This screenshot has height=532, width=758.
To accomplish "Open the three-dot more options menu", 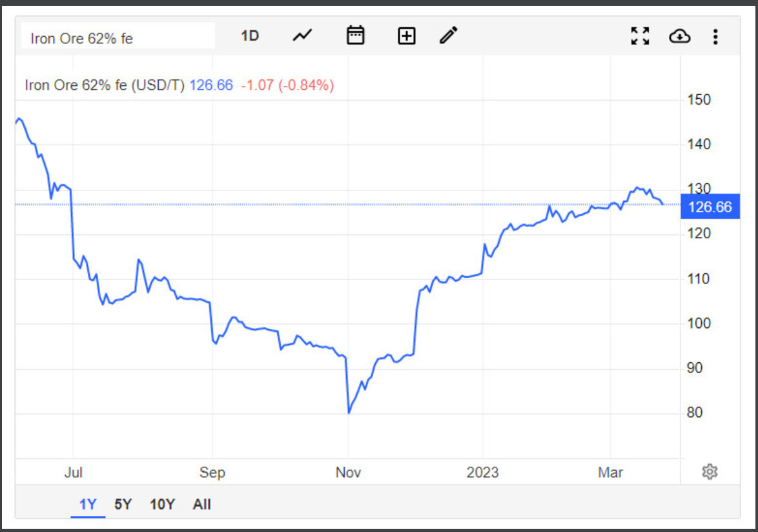I will pos(715,36).
